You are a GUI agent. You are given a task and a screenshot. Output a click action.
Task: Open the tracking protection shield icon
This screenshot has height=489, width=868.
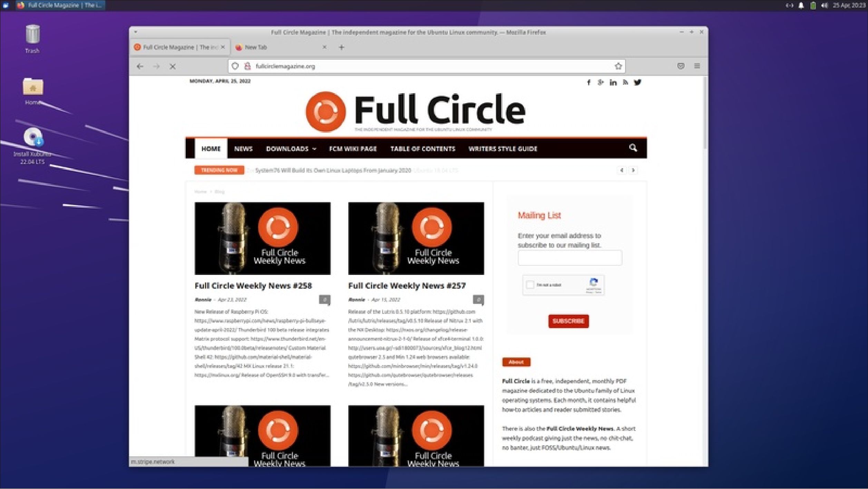point(235,66)
